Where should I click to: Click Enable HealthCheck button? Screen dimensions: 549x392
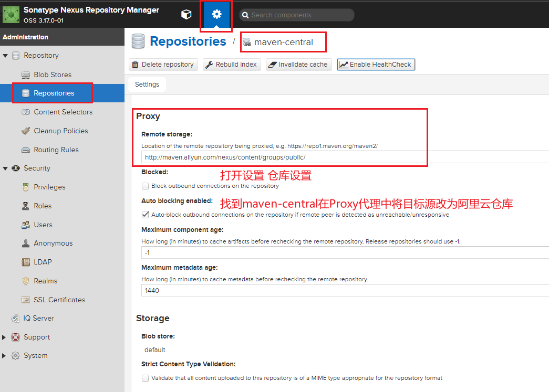click(376, 65)
